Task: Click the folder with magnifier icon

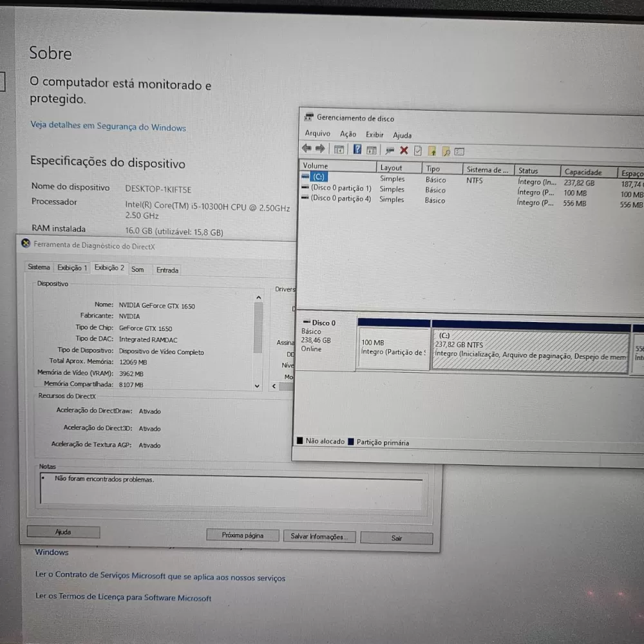Action: (x=446, y=151)
